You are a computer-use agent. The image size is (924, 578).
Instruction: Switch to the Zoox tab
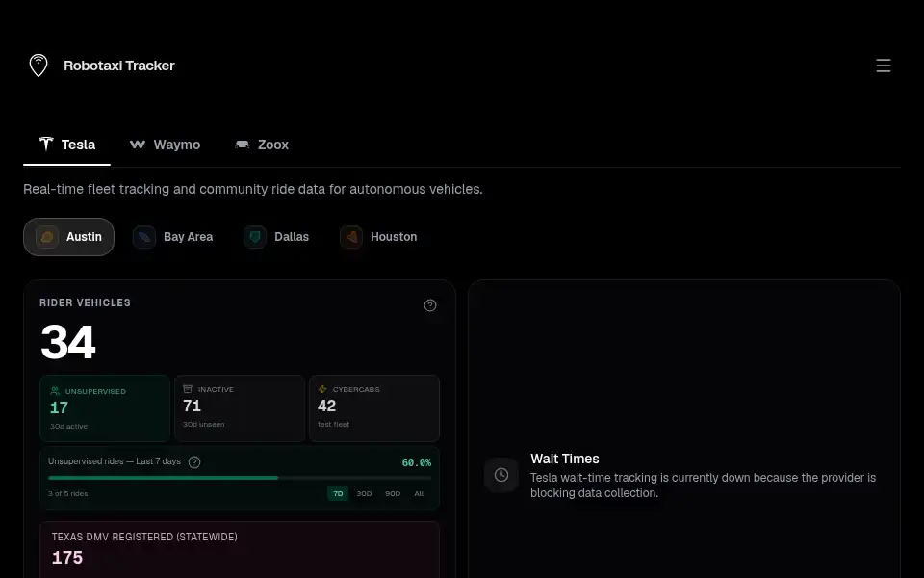[x=262, y=144]
